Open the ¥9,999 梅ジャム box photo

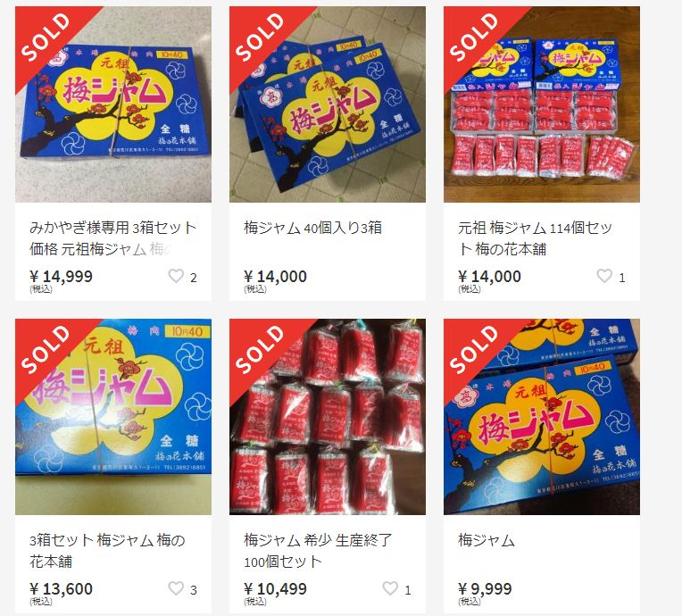click(x=542, y=417)
